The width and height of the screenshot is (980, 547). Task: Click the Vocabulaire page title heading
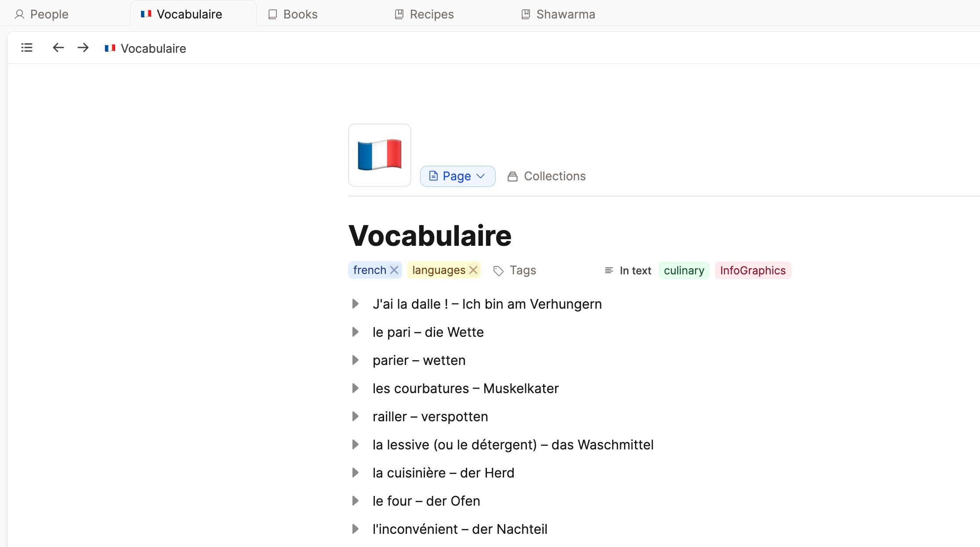pos(430,236)
